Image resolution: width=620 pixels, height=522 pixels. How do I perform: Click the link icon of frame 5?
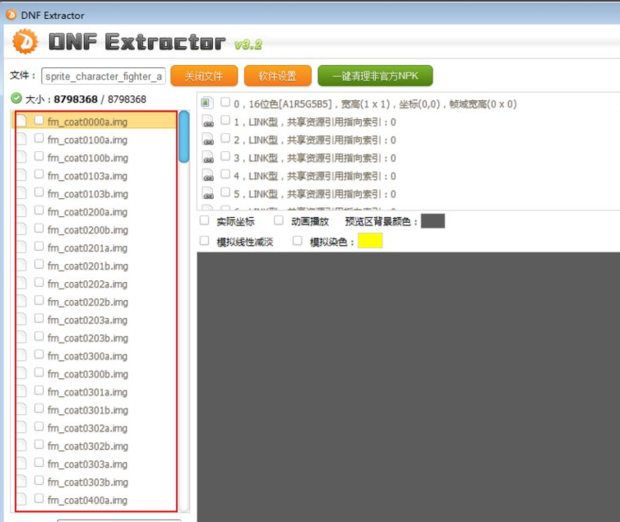(208, 194)
